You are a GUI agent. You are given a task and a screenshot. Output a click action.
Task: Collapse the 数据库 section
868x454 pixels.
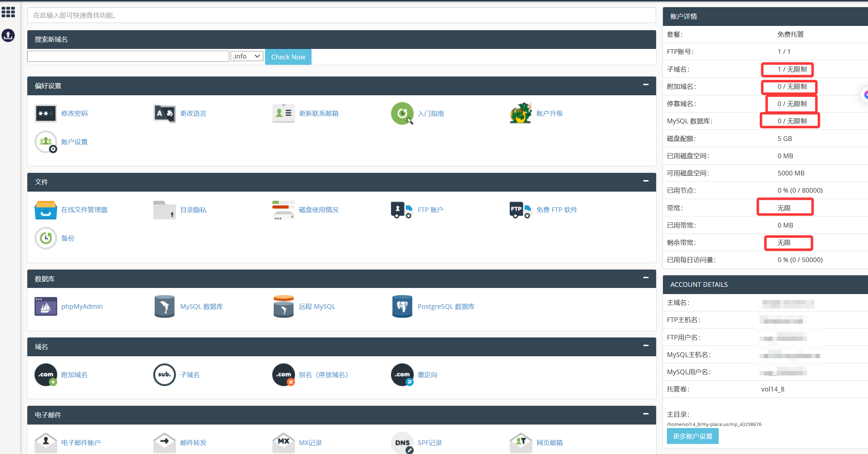coord(646,278)
